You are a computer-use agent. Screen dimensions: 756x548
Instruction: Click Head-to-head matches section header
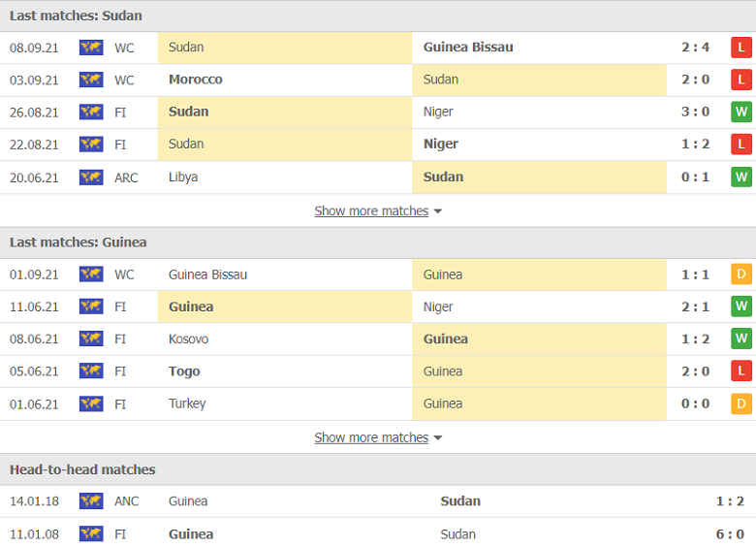pos(82,469)
